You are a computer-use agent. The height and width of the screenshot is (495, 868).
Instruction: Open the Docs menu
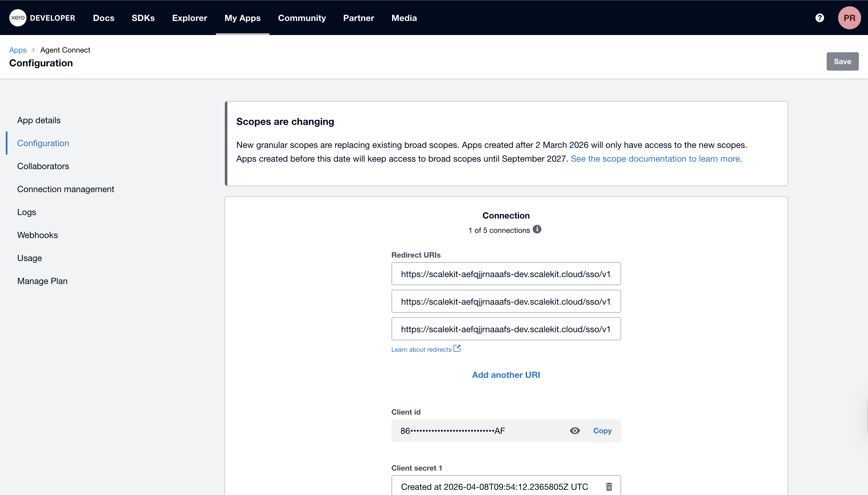coord(104,18)
